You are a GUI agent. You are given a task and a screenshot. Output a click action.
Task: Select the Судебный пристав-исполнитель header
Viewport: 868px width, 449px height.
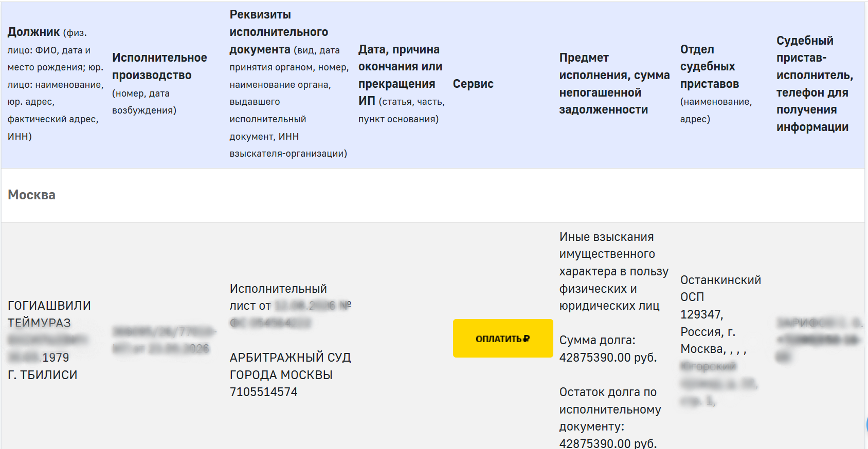pos(815,84)
